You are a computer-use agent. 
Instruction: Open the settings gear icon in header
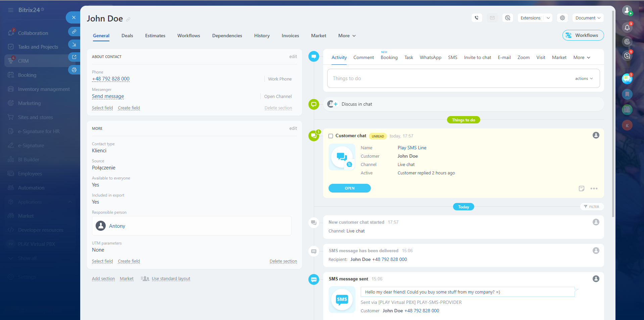coord(562,18)
